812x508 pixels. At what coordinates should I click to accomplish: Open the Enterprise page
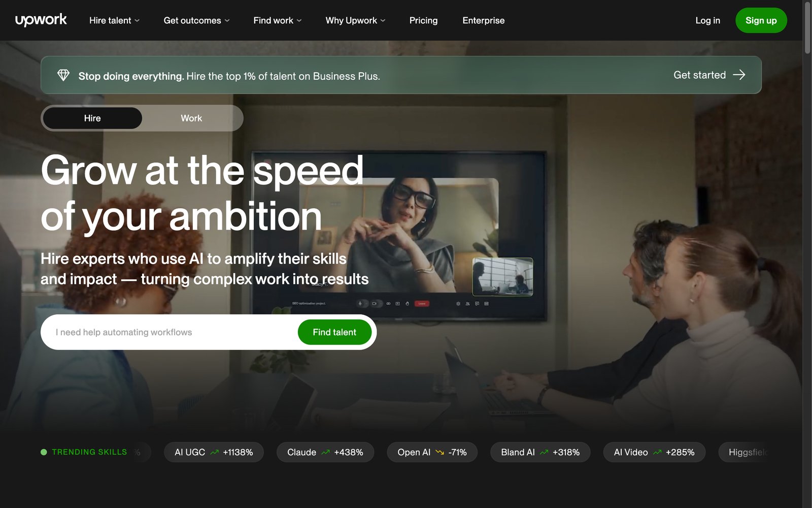click(483, 20)
